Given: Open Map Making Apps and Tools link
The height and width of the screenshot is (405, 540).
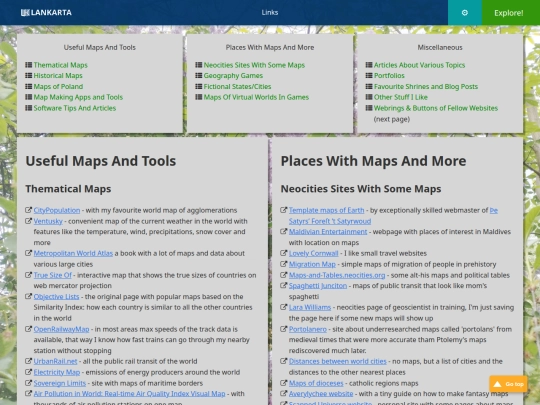Looking at the screenshot, I should coord(78,97).
